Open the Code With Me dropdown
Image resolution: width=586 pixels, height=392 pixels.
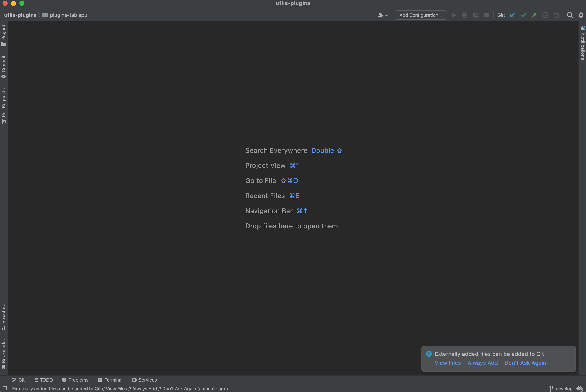pos(382,15)
